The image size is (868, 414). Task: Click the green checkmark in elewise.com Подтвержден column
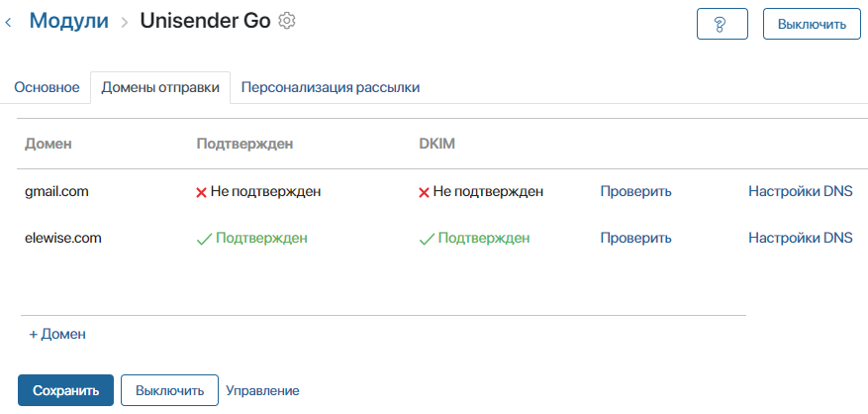(204, 239)
